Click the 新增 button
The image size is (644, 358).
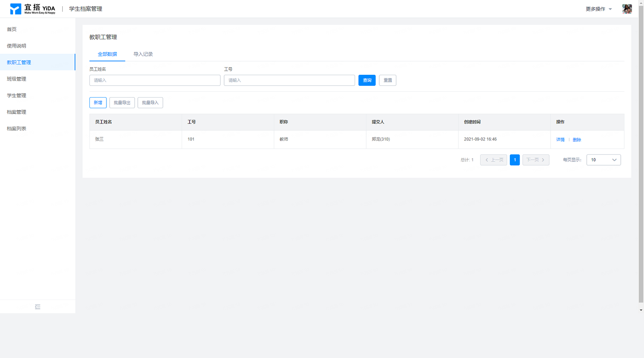pos(98,102)
